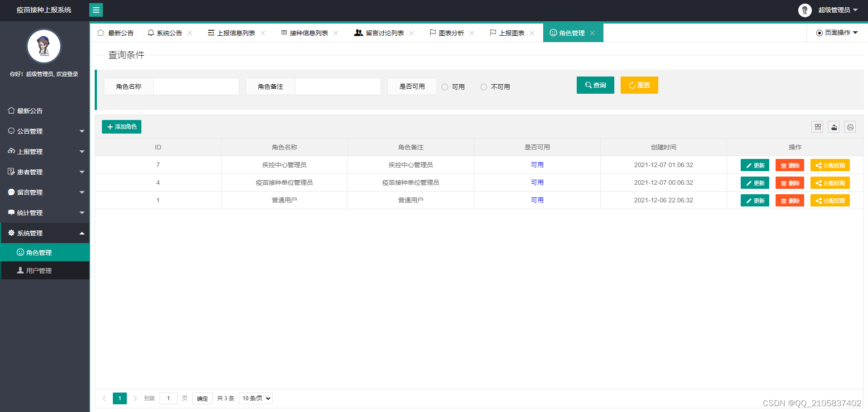Collapse 系统管理 sidebar menu
Viewport: 868px width, 412px height.
click(45, 233)
